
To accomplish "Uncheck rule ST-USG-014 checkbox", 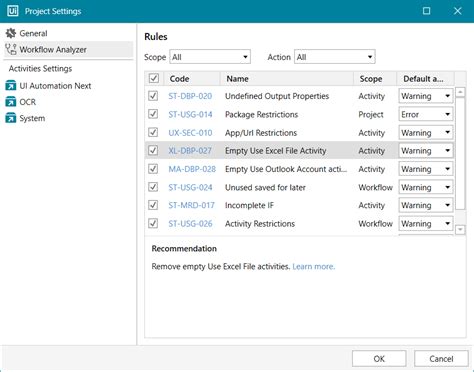I will [153, 114].
